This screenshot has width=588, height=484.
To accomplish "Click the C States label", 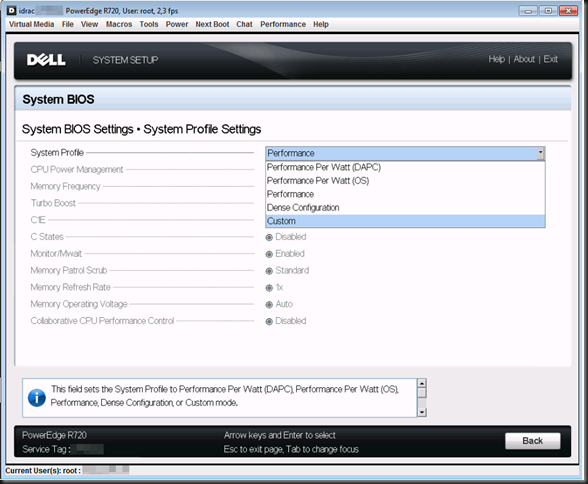I will tap(47, 237).
